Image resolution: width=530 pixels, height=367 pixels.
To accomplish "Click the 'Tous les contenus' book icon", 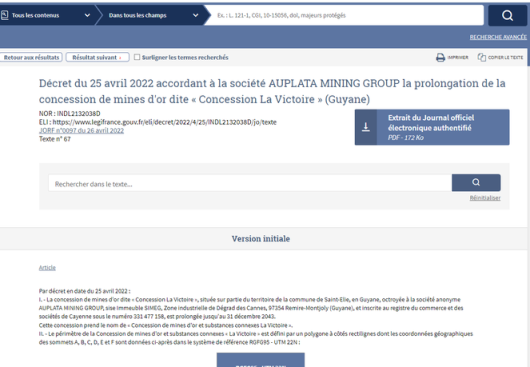I will coord(4,15).
